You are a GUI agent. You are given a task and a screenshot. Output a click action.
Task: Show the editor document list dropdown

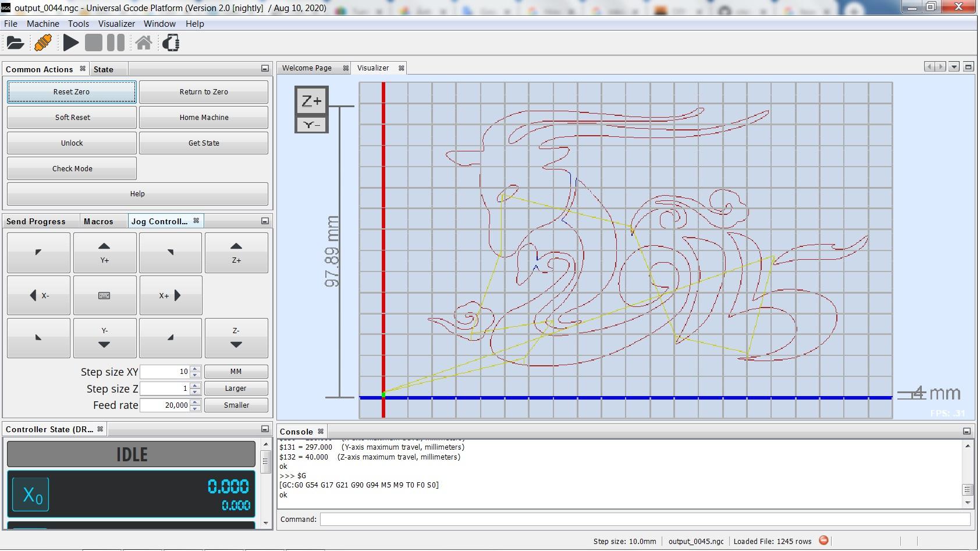click(x=954, y=67)
